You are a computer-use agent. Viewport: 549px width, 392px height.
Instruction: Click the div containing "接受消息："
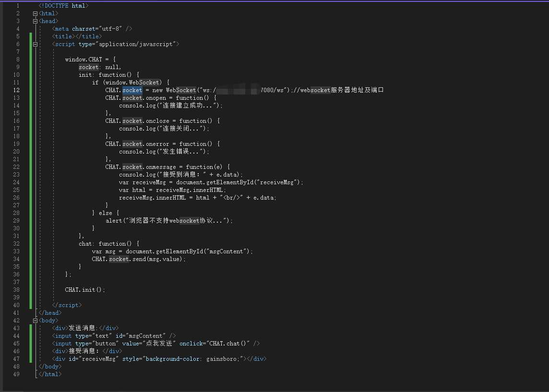(x=87, y=351)
